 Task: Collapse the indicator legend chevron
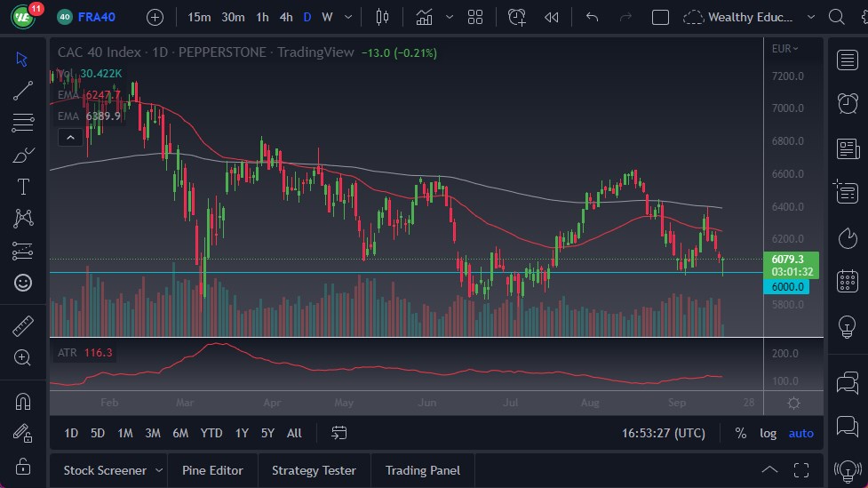70,137
